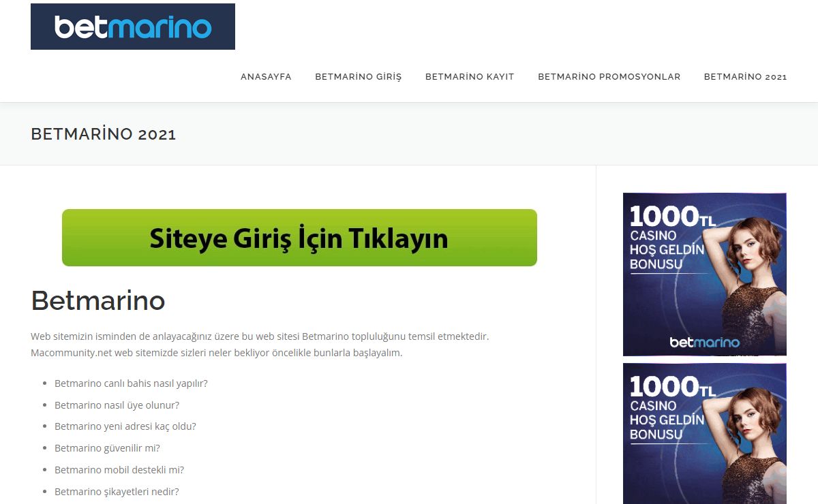This screenshot has width=818, height=504.
Task: Click the 'Betmarino' article heading
Action: pyautogui.click(x=98, y=300)
